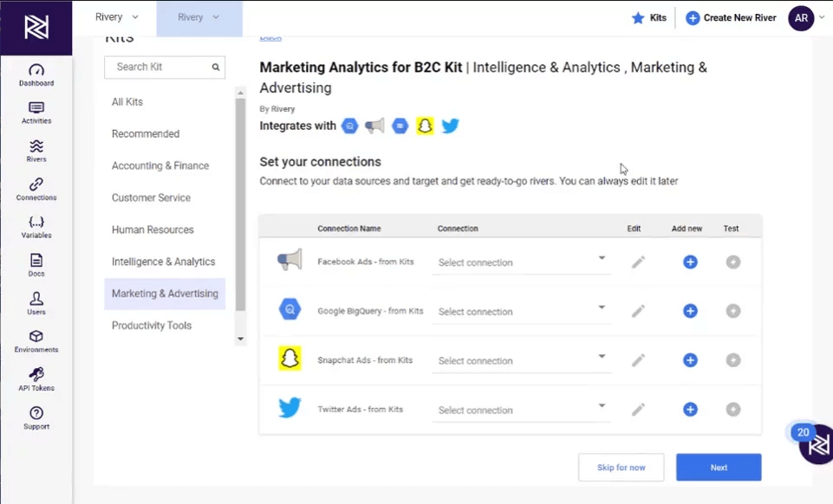Expand the highlighted Rivery environment dropdown
Image resolution: width=833 pixels, height=504 pixels.
pyautogui.click(x=199, y=17)
